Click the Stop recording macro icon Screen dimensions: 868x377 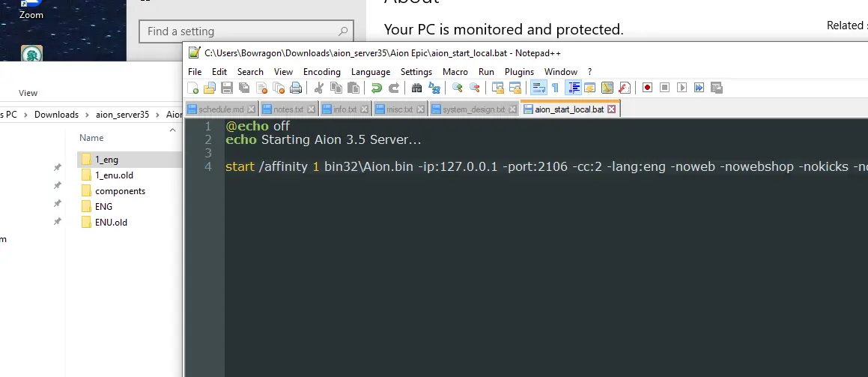coord(665,88)
